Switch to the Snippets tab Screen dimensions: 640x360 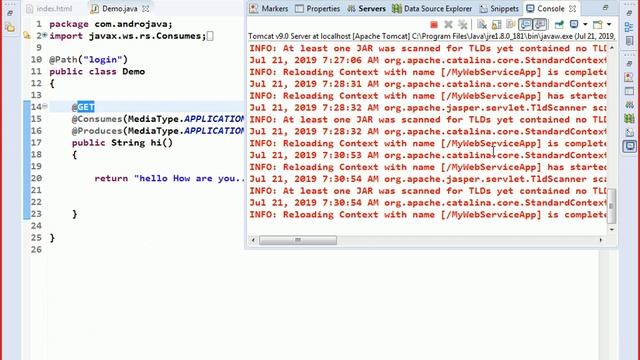[499, 9]
